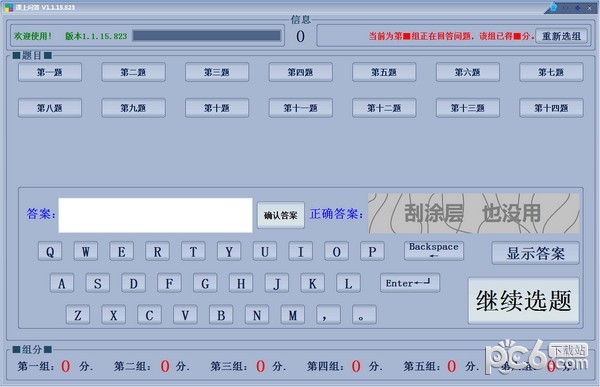Image resolution: width=600 pixels, height=387 pixels.
Task: Click the large 继续选题 button
Action: click(x=523, y=300)
